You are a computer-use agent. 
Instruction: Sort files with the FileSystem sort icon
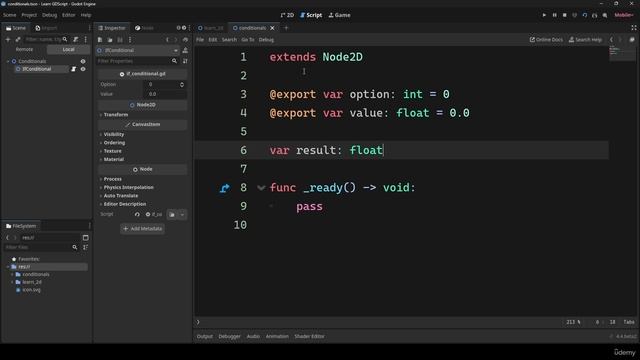tap(85, 247)
